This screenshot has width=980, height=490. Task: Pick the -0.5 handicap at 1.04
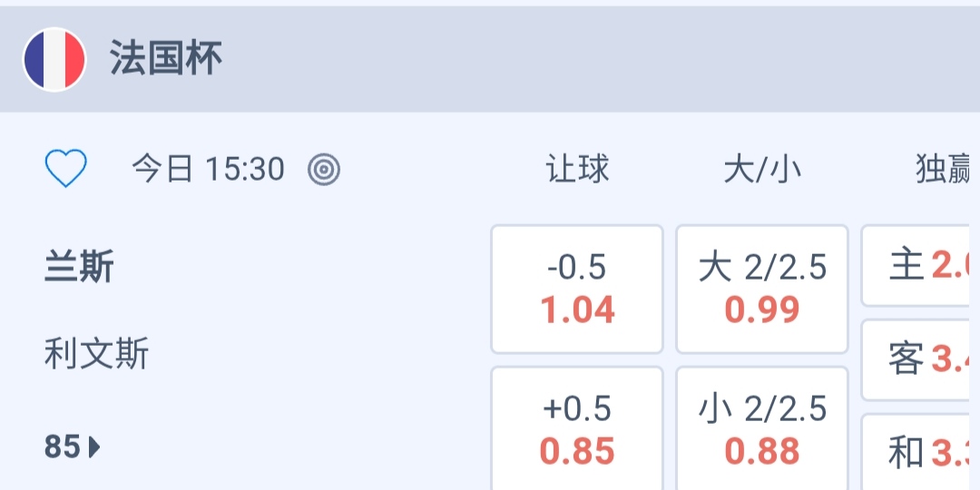pyautogui.click(x=577, y=289)
